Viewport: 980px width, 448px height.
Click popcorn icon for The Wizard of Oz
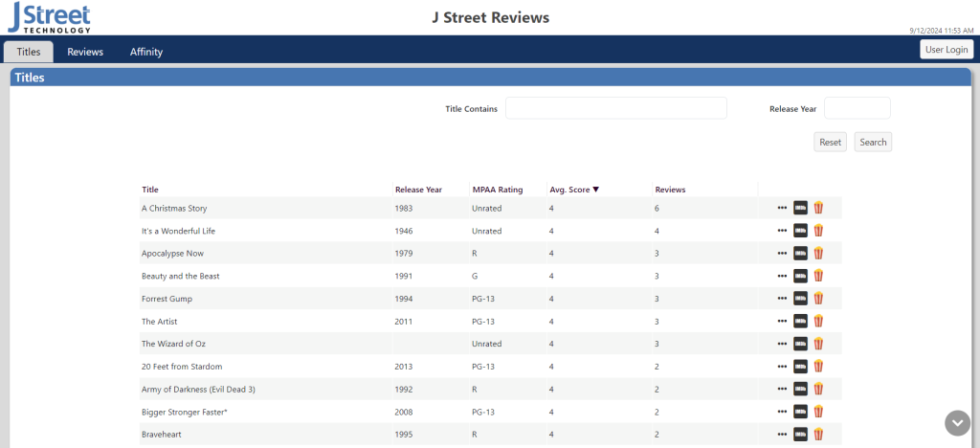818,344
